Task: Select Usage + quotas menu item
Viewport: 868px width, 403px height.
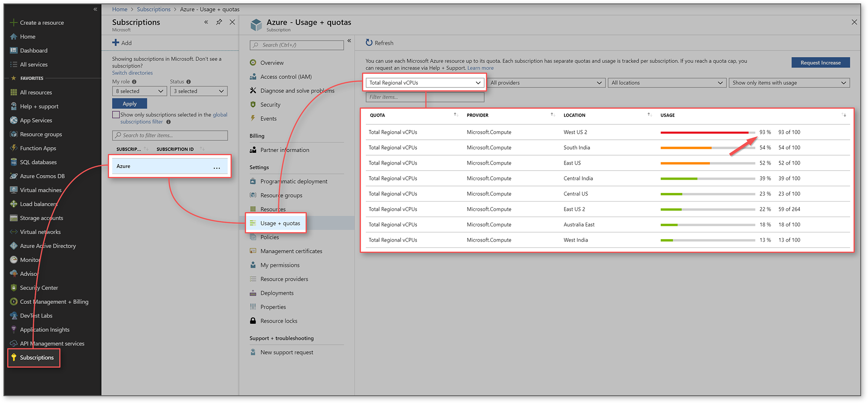Action: click(x=280, y=223)
